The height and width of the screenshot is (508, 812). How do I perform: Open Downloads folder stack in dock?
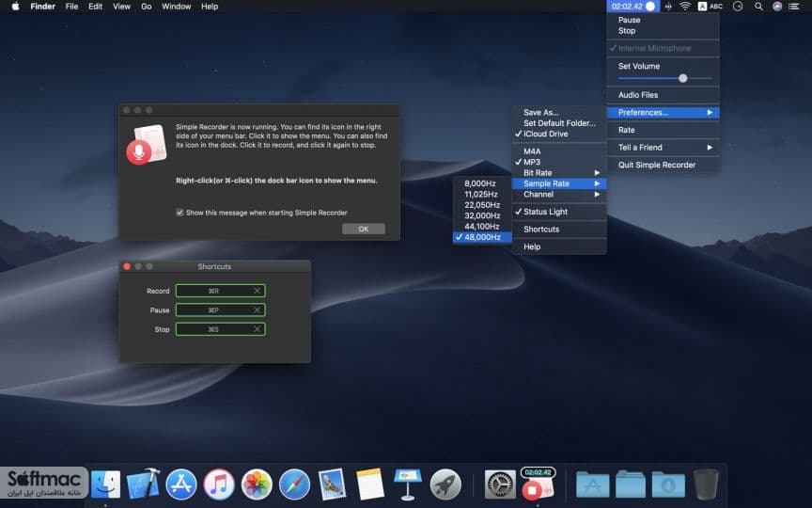(668, 484)
